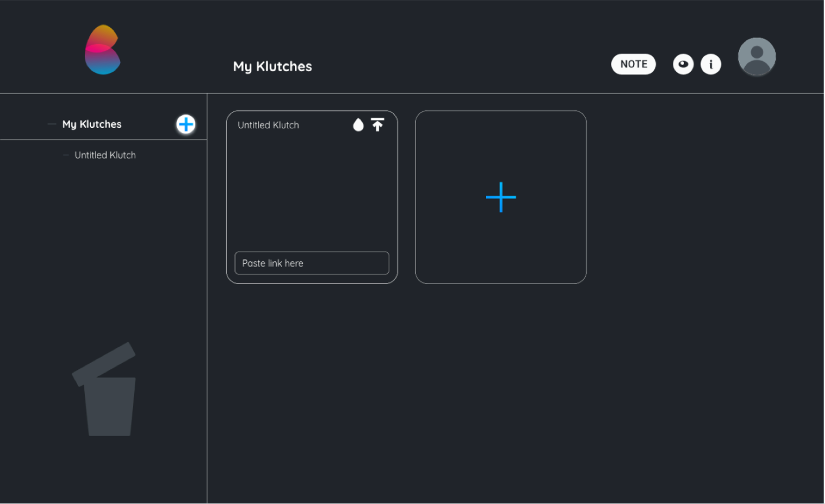
Task: Select My Klutches in the sidebar
Action: coord(92,124)
